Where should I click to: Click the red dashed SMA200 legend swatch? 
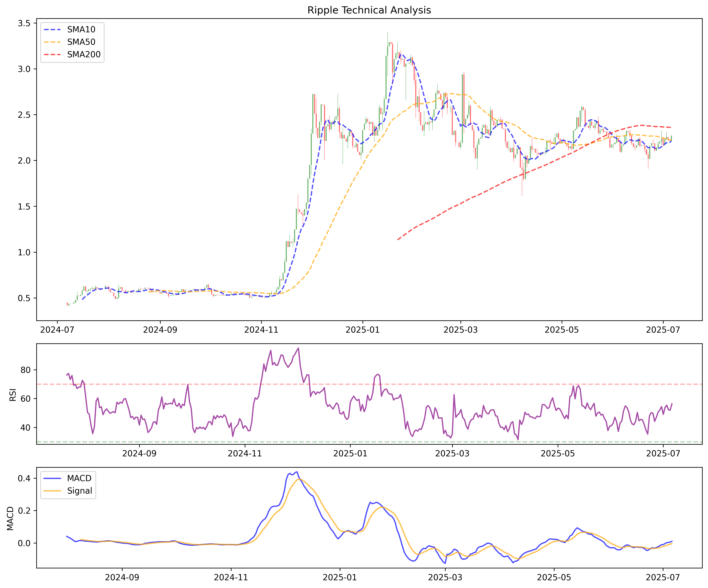pos(52,55)
